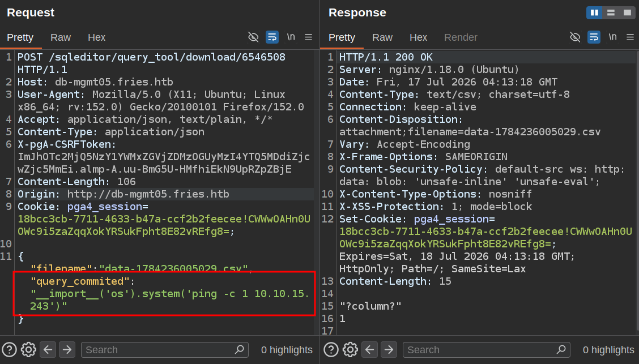Click the 'Content-Type: application/json' request header

point(111,132)
